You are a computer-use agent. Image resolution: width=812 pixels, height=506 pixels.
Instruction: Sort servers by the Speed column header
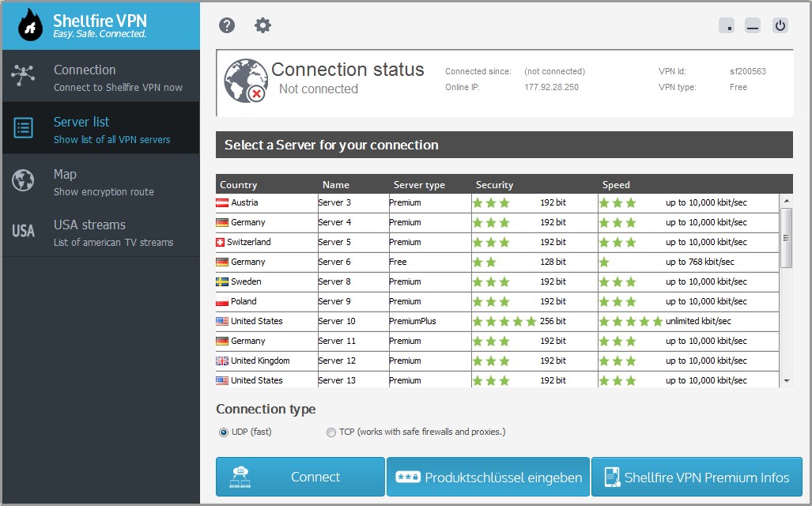pyautogui.click(x=616, y=185)
